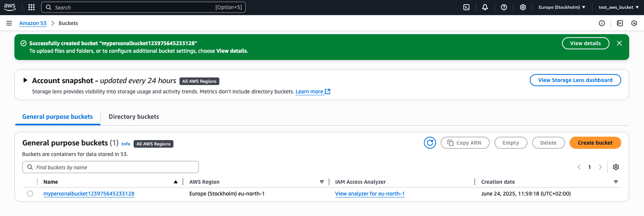
Task: Click the Europe (Stockholm) eu-north-1 cell
Action: 227,194
